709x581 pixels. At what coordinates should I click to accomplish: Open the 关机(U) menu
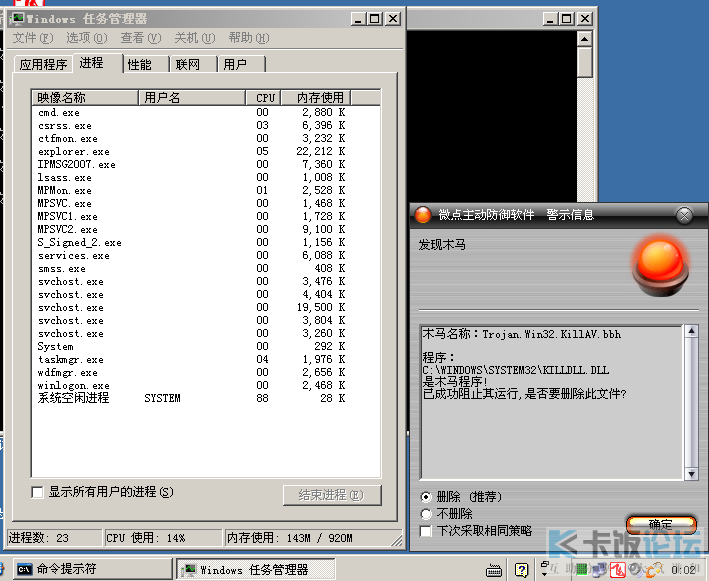coord(195,38)
